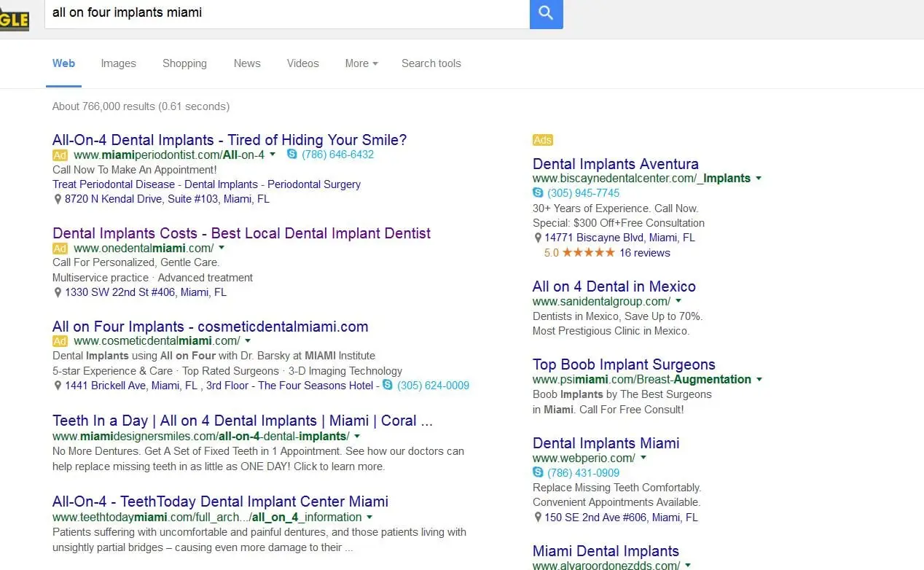
Task: Expand arrow next to cosmeticdentalmiami.com URL
Action: (248, 340)
